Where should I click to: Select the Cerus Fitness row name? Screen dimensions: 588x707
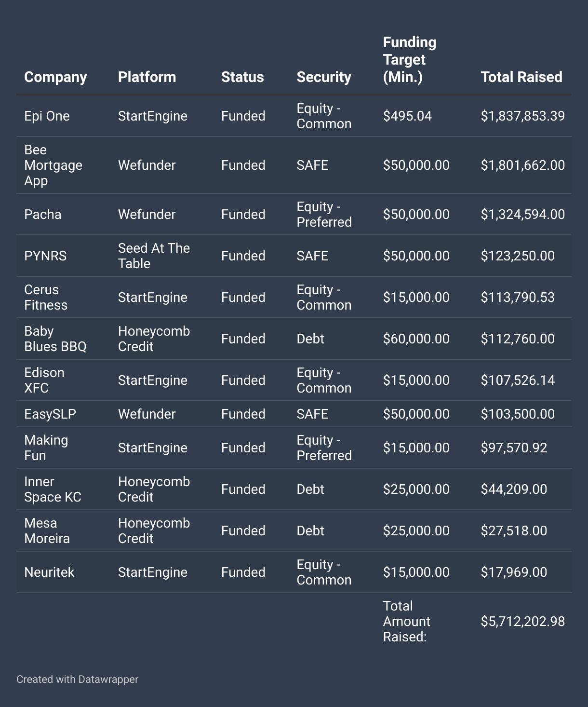(46, 298)
